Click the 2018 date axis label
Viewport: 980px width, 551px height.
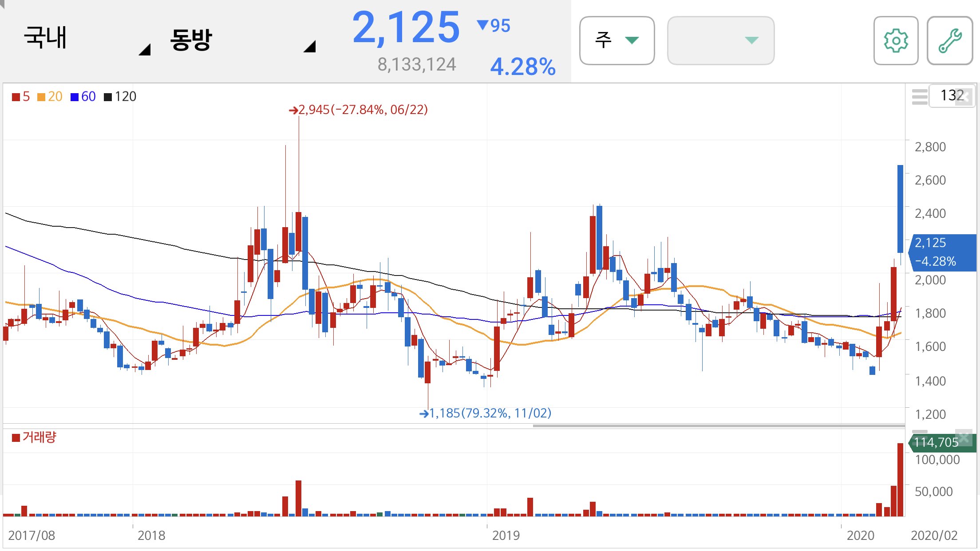point(151,535)
